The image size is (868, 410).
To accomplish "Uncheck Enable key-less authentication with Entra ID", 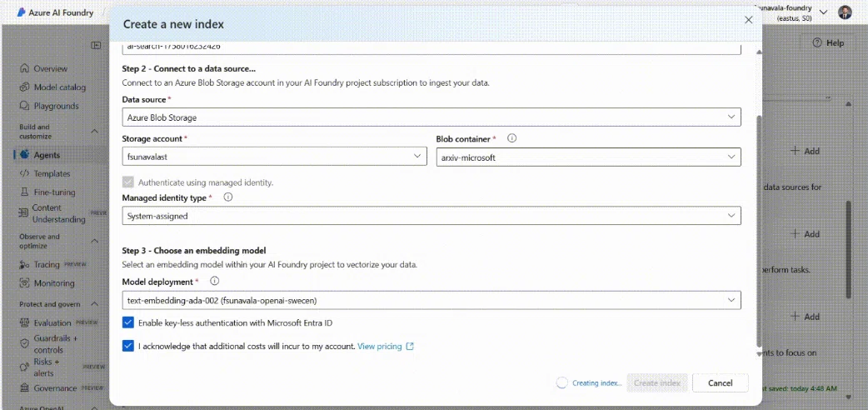I will [x=128, y=322].
